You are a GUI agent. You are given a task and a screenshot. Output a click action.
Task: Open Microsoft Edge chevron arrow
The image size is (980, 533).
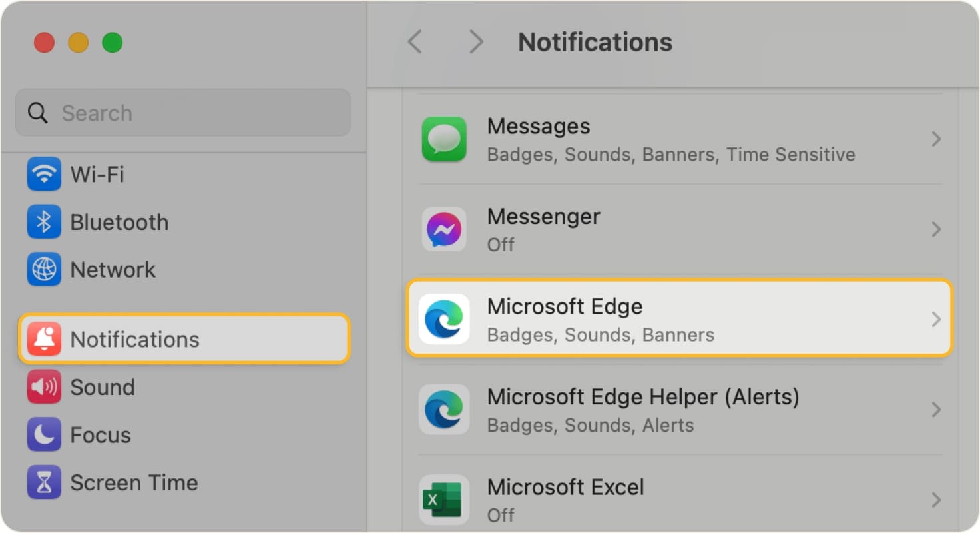click(936, 320)
